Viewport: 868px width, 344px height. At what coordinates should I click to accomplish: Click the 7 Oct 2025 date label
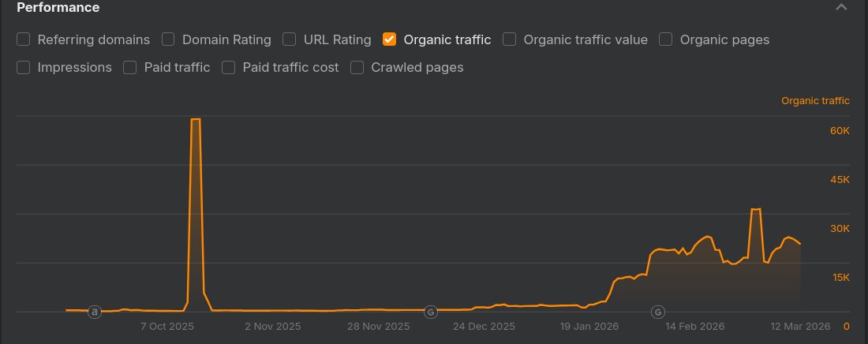(x=167, y=327)
